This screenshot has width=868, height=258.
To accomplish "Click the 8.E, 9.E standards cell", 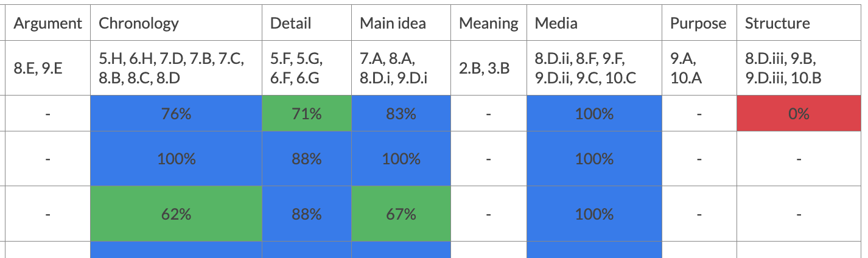I will click(47, 68).
